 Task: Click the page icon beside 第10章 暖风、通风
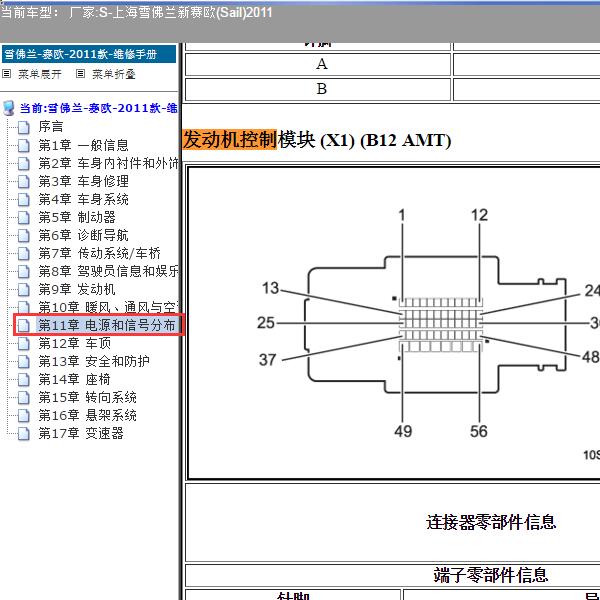tap(24, 307)
